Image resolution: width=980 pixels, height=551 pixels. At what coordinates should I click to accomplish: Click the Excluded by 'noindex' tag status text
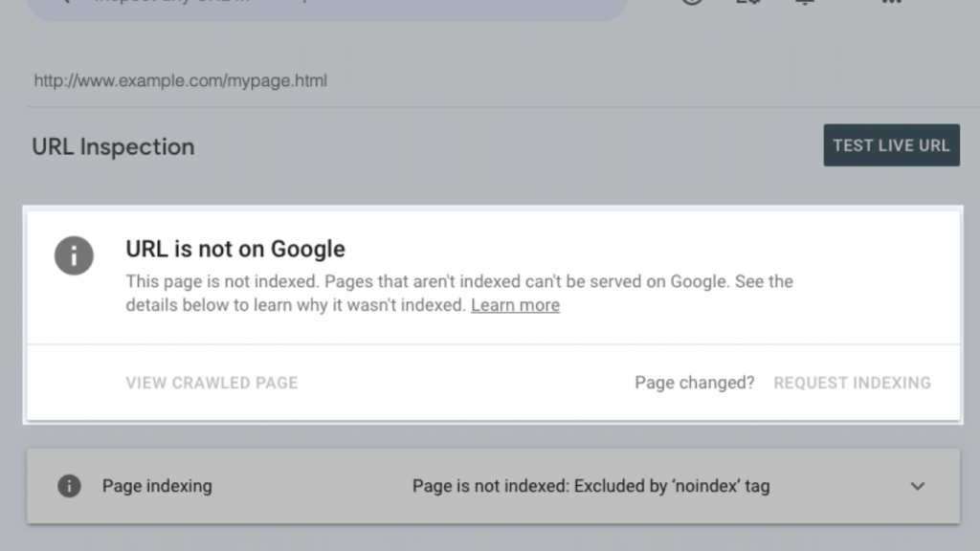click(590, 486)
